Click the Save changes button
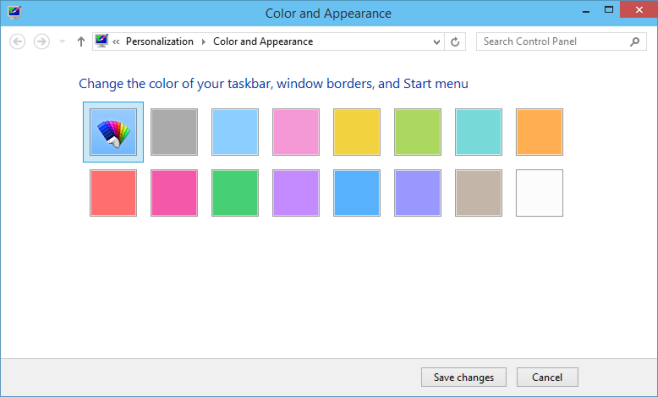This screenshot has height=397, width=658. click(x=464, y=377)
